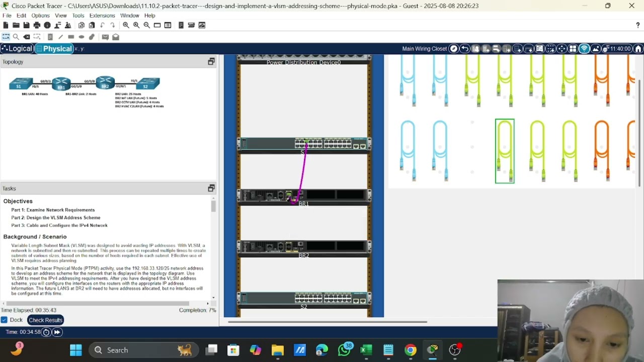Click the Navigation Panel compass icon
The width and height of the screenshot is (644, 362).
tap(454, 49)
